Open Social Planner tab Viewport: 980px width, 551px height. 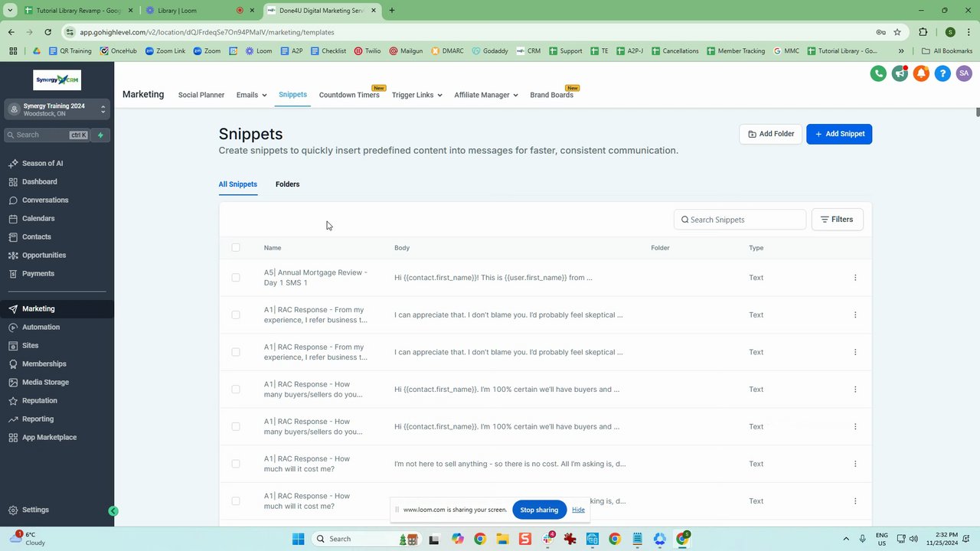coord(201,95)
